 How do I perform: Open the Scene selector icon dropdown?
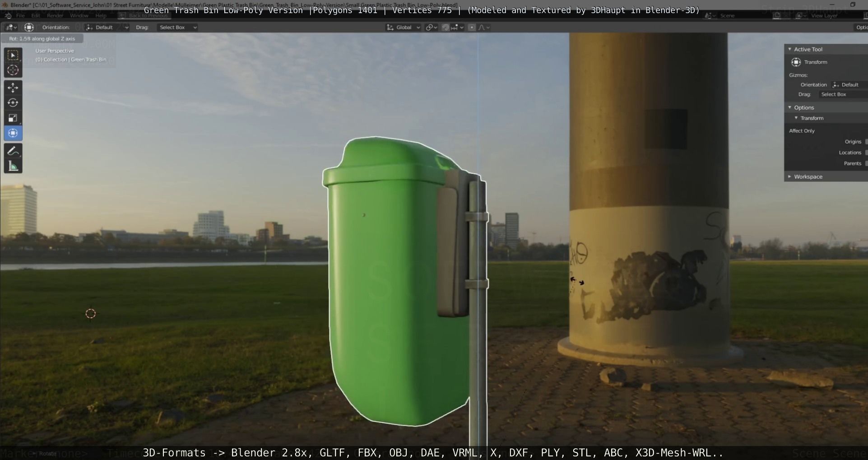[x=710, y=15]
